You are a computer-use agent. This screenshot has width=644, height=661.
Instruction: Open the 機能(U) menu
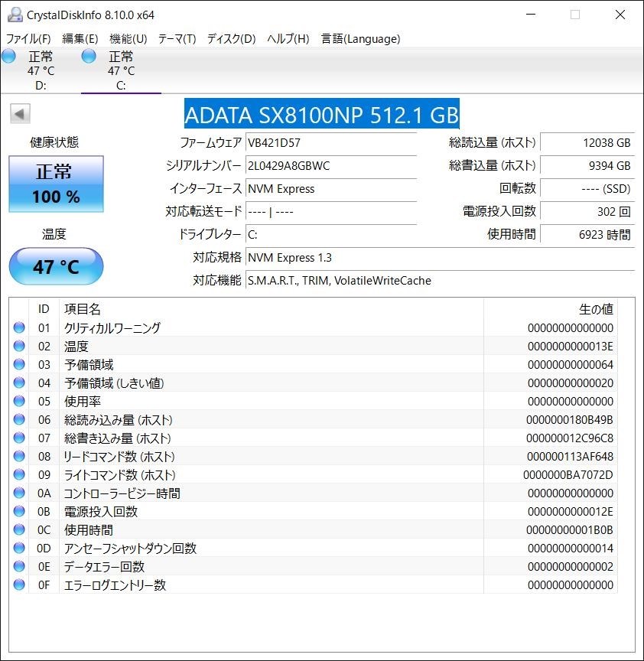tap(128, 39)
